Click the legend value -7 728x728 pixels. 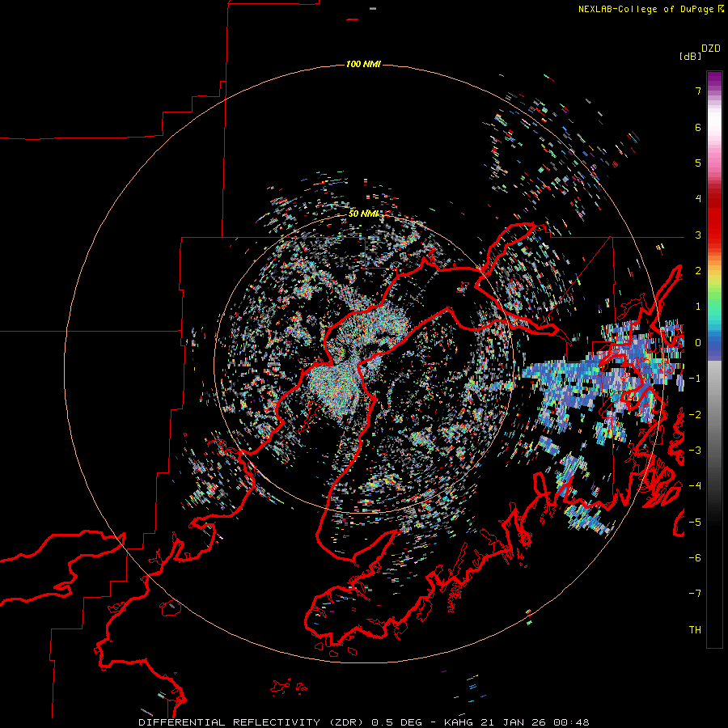pos(695,594)
